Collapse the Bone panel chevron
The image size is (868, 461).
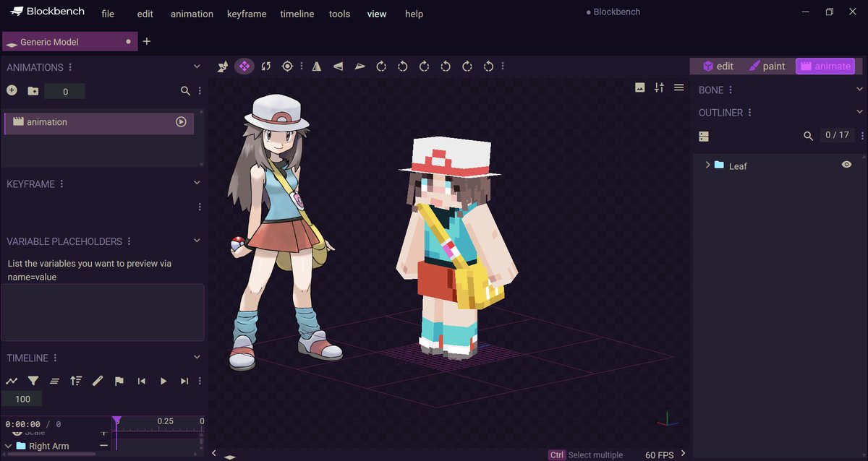click(x=859, y=89)
